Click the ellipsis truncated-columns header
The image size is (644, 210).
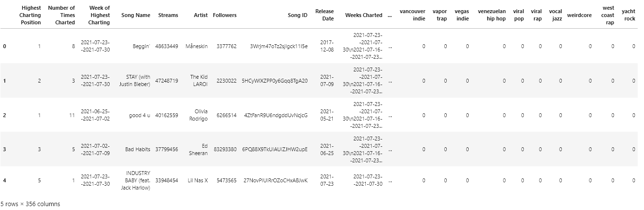coord(390,15)
